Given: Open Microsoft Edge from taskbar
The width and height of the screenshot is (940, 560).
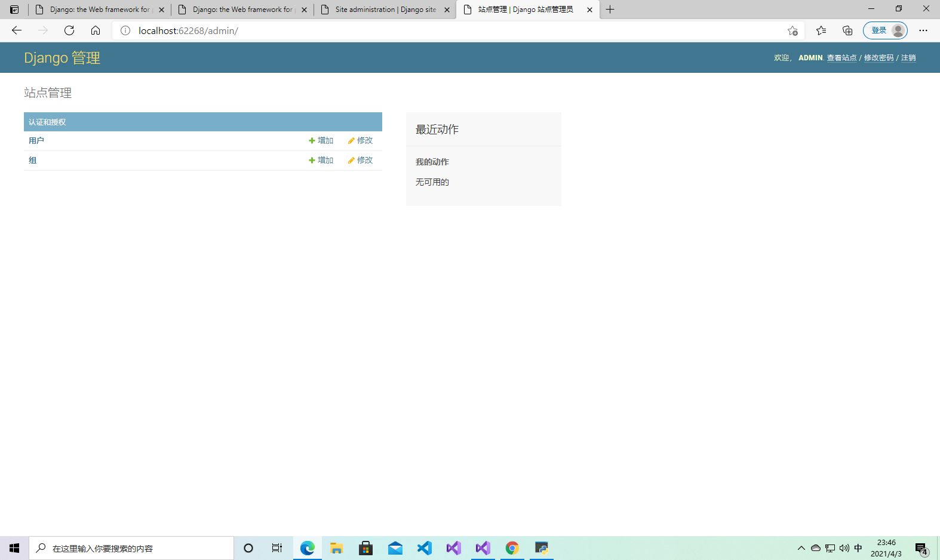Looking at the screenshot, I should (308, 548).
